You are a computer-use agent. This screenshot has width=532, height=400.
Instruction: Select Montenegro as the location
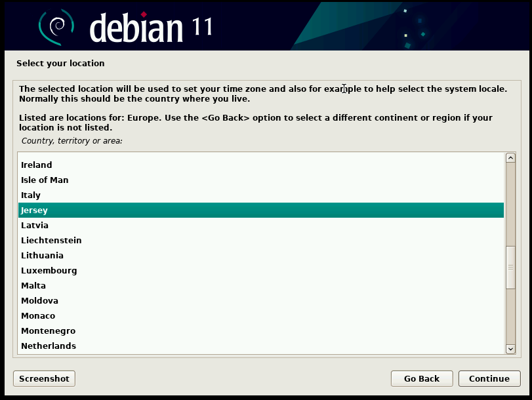[x=260, y=330]
